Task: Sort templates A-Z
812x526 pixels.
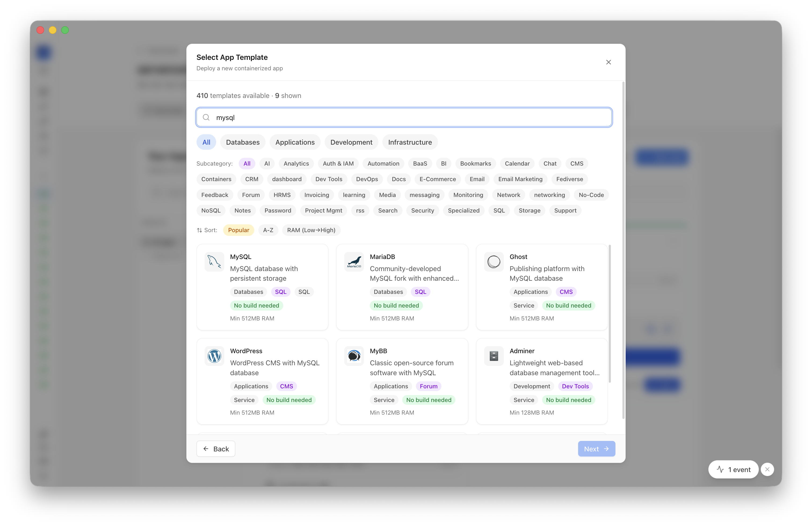Action: click(268, 230)
